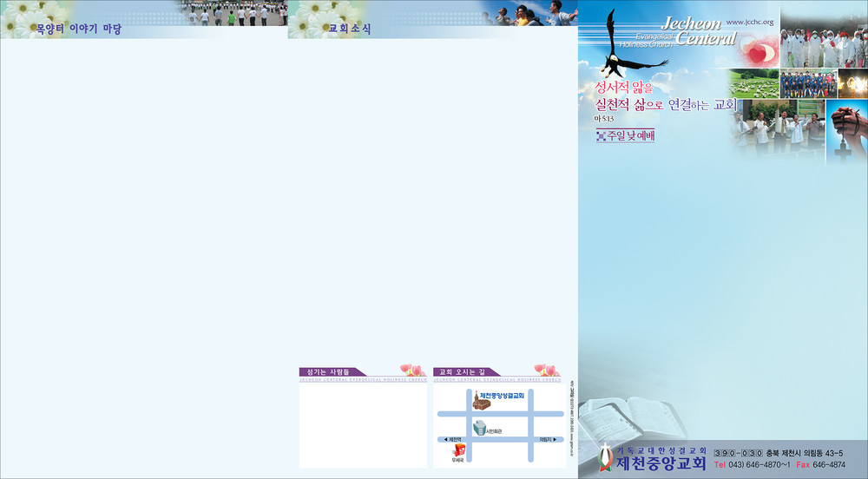Click the tulip graphic above 교회 오시는 길
Viewport: 868px width, 479px height.
(546, 370)
